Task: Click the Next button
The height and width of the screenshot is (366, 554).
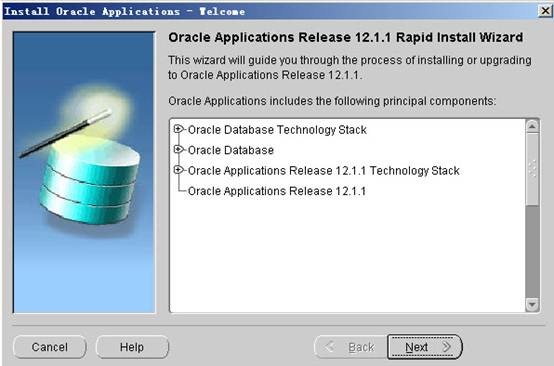Action: 425,347
